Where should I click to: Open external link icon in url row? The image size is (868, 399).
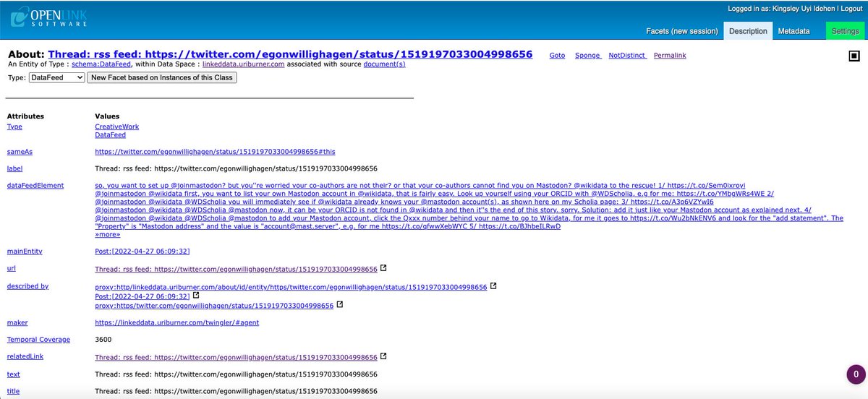383,268
